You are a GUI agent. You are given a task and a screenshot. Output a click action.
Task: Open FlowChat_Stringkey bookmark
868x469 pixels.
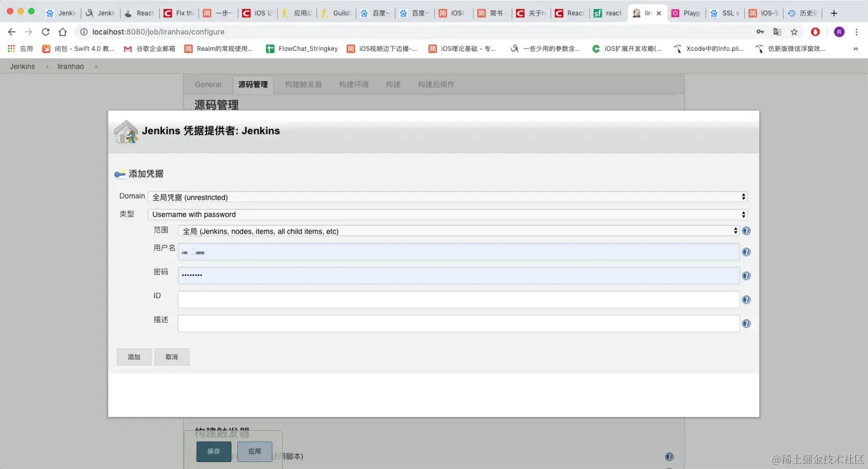click(x=302, y=49)
